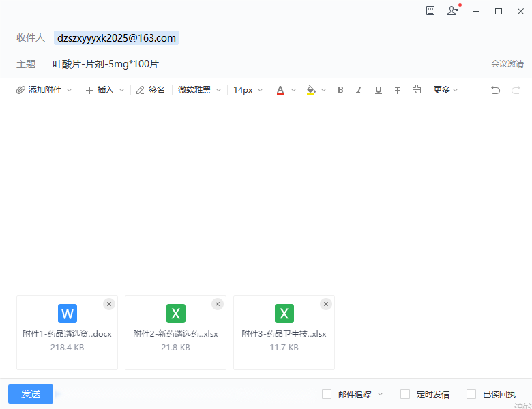The width and height of the screenshot is (532, 409).
Task: Redo the last undone edit
Action: click(x=516, y=90)
